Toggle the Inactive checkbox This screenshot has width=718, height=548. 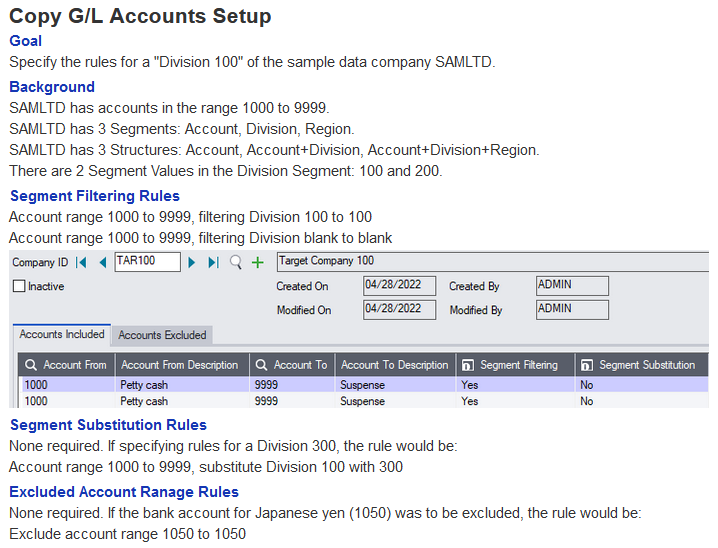(19, 286)
